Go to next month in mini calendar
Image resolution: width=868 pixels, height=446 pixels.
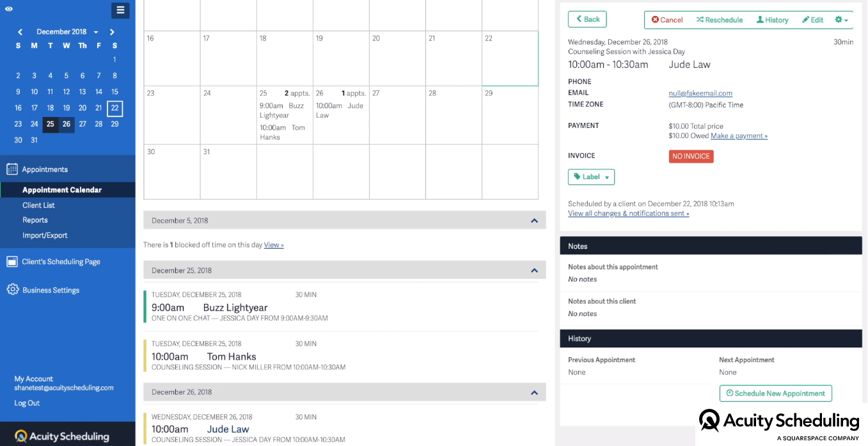pos(113,32)
